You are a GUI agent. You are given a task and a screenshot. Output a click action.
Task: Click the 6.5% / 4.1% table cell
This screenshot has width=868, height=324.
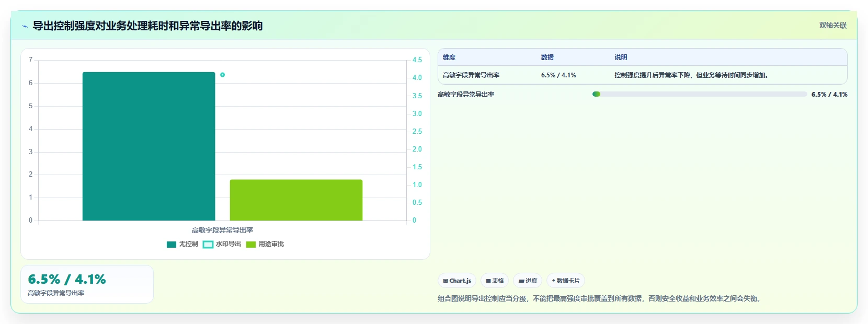[558, 75]
